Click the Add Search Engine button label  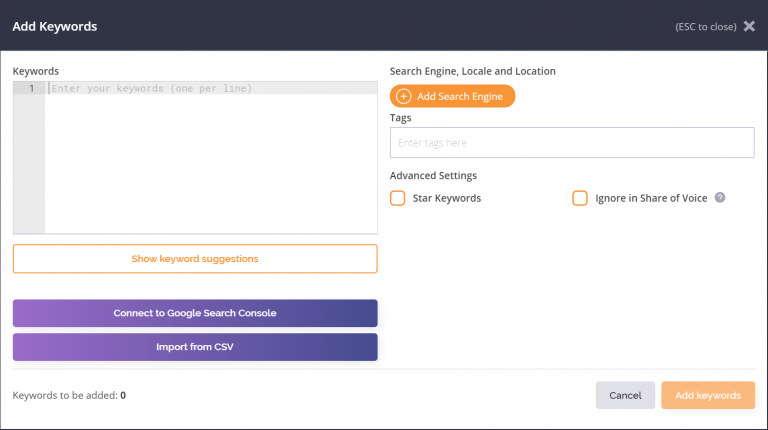tap(459, 96)
